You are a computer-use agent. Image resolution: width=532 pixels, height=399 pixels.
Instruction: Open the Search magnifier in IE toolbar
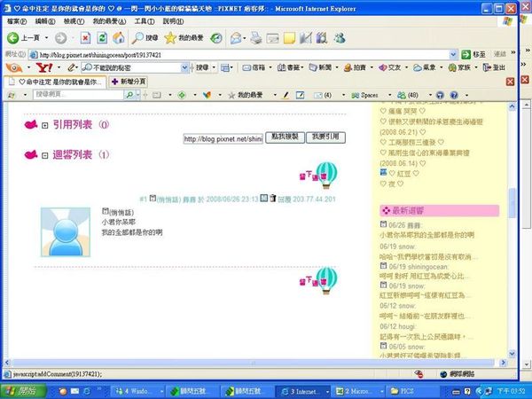tap(145, 38)
